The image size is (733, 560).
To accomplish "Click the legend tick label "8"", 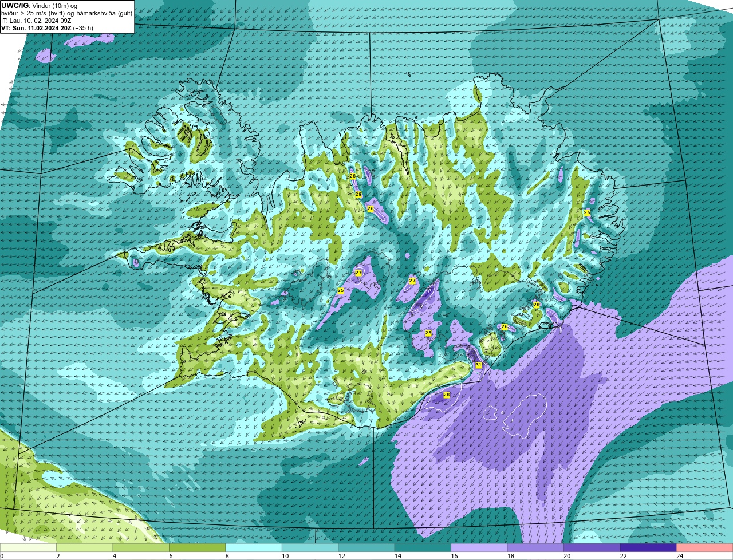I will 226,556.
